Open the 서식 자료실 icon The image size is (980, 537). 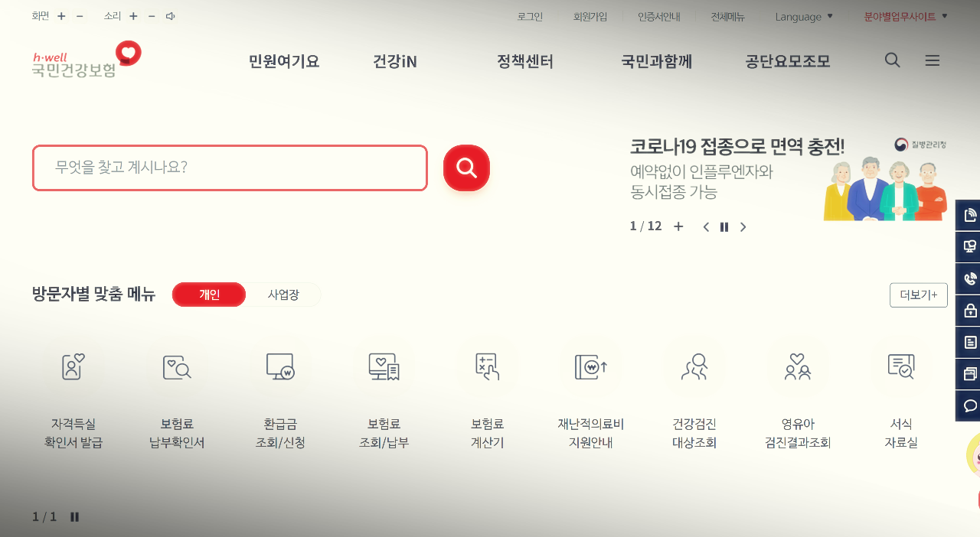(x=901, y=382)
